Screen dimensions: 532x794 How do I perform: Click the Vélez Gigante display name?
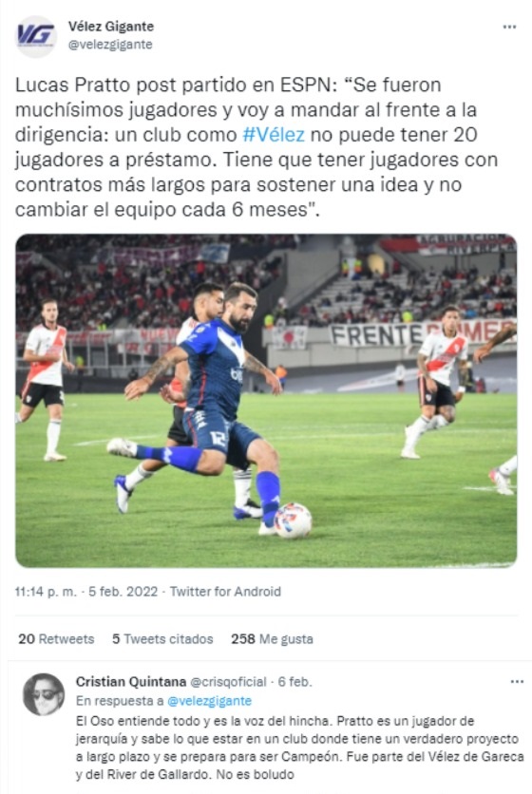(111, 27)
